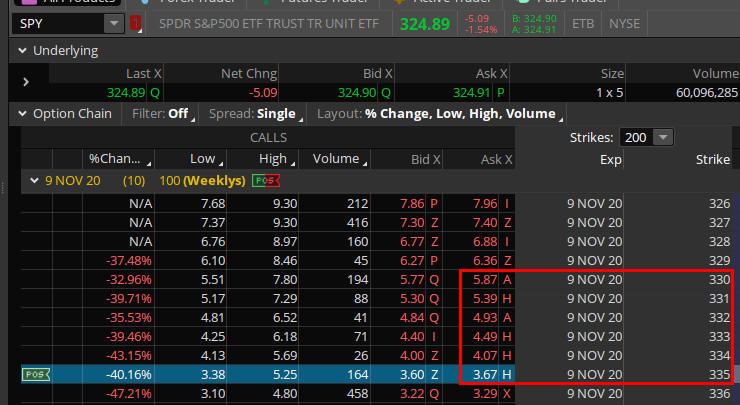Collapse the Option Chain section

point(22,114)
